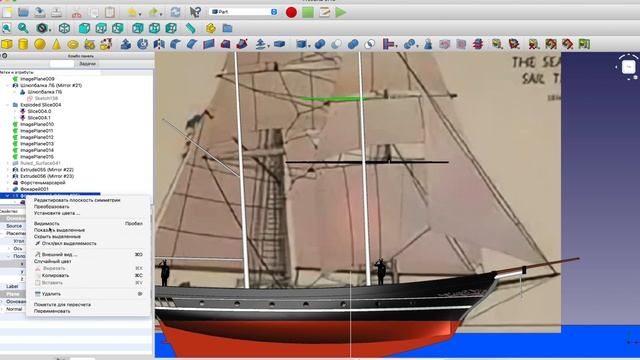Choose Переименовать in context menu
The width and height of the screenshot is (640, 360).
point(52,311)
